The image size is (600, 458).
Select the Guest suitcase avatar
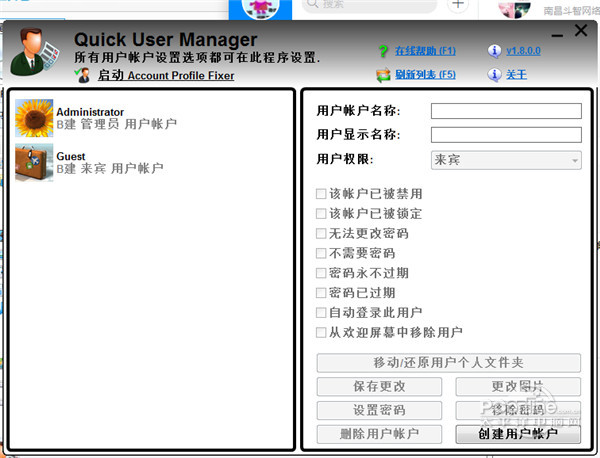(x=34, y=162)
